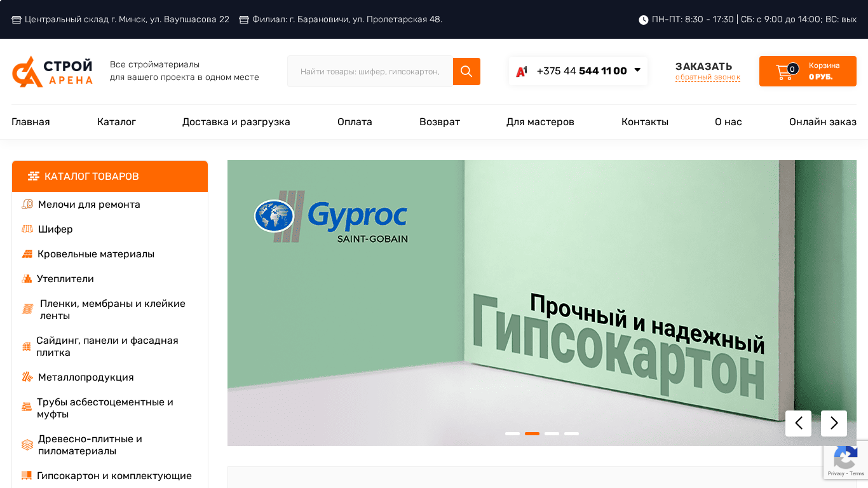Click the Все стройматериалы slogan text
The image size is (868, 488).
pos(184,71)
